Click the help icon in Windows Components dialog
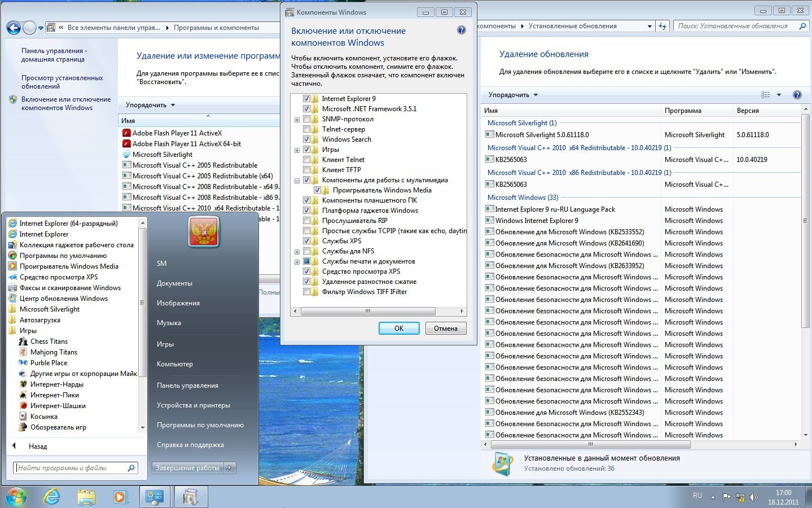The image size is (812, 508). [462, 30]
